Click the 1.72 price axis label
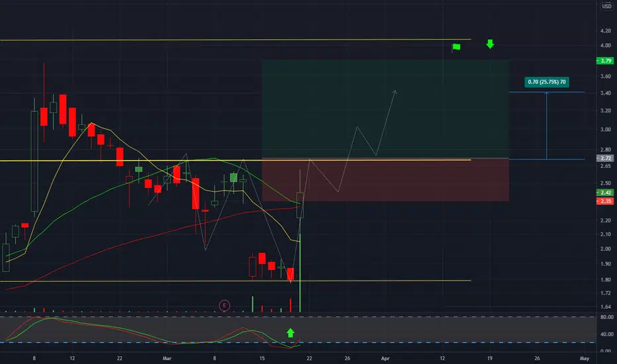Viewport: 617px width, 364px height. click(x=606, y=293)
